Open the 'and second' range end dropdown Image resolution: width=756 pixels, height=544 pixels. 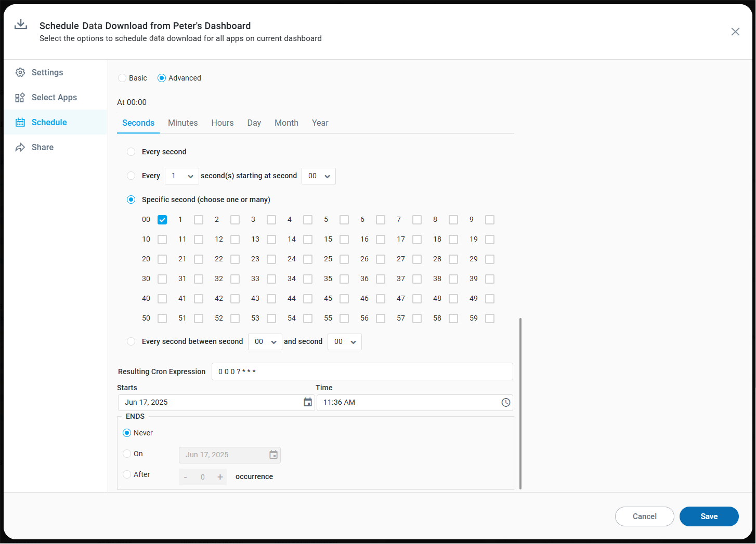pos(344,342)
